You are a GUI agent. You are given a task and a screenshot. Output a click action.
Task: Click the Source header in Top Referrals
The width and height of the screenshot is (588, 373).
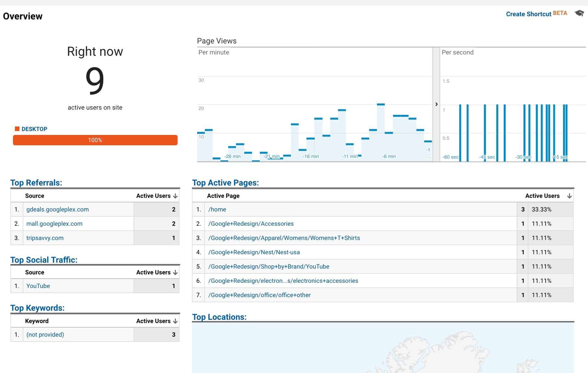(35, 196)
